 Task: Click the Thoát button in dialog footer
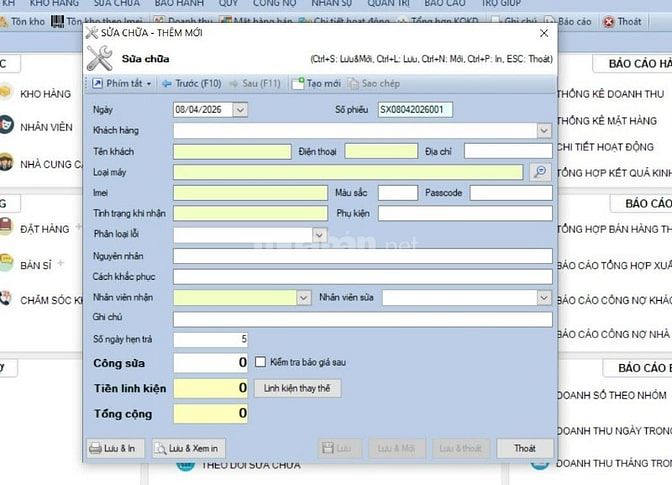pos(525,449)
